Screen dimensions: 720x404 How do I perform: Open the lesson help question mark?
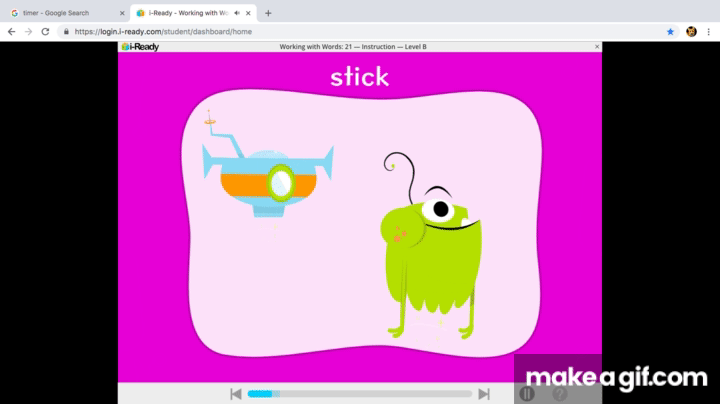[x=559, y=394]
